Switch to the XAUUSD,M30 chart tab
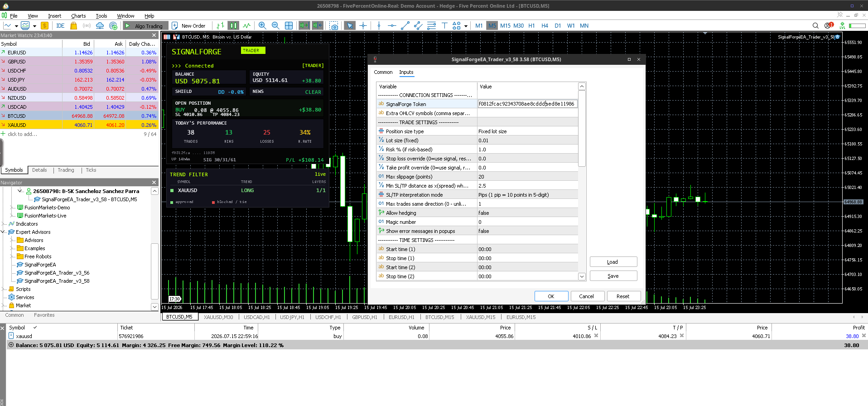Image resolution: width=868 pixels, height=406 pixels. tap(218, 317)
